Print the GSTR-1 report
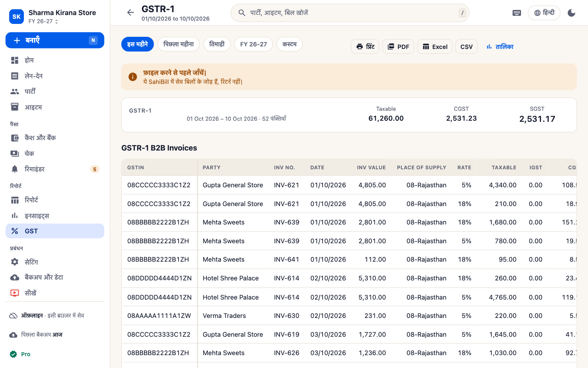Viewport: 588px width, 368px height. tap(365, 47)
